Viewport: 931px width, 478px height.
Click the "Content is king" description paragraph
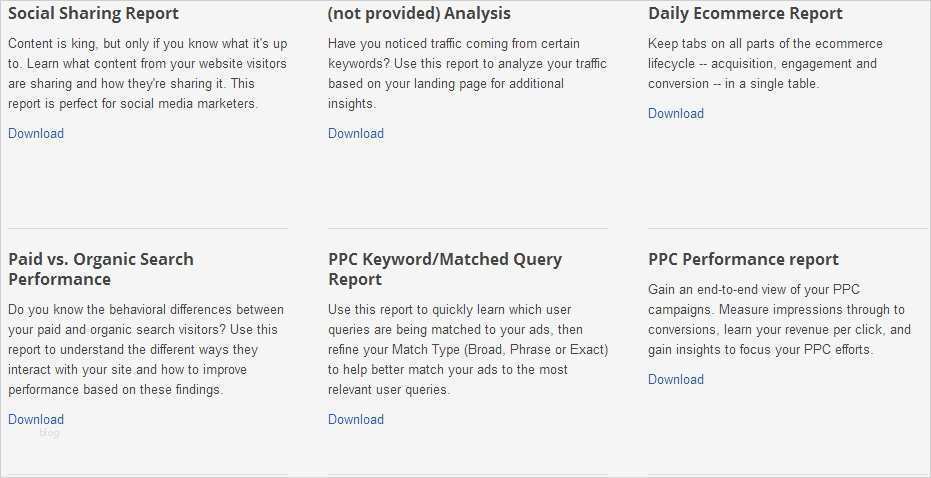click(x=146, y=73)
